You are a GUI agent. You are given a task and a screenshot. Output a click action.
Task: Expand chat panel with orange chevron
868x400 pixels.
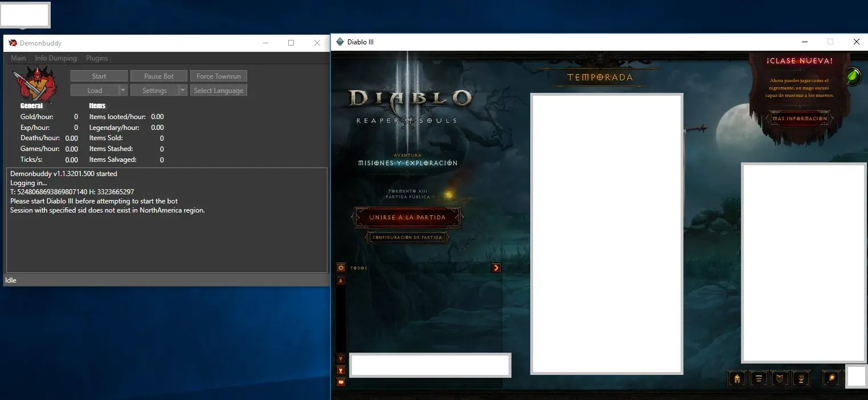coord(496,268)
